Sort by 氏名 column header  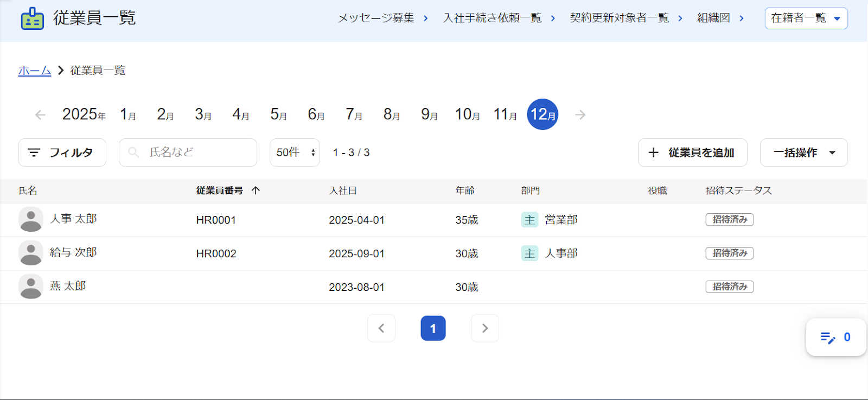tap(28, 191)
